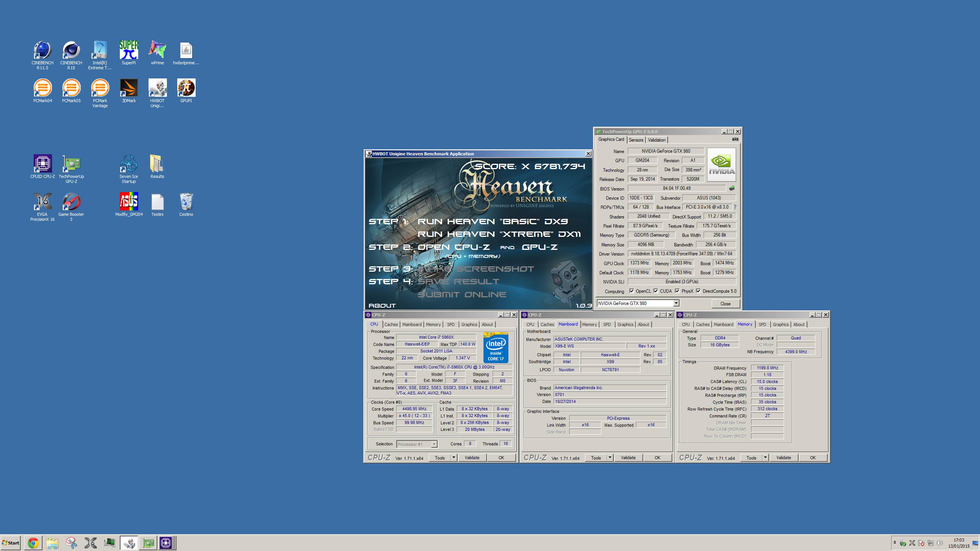Click Save Result in Heaven app
Viewport: 980px width, 551px height.
click(x=458, y=282)
